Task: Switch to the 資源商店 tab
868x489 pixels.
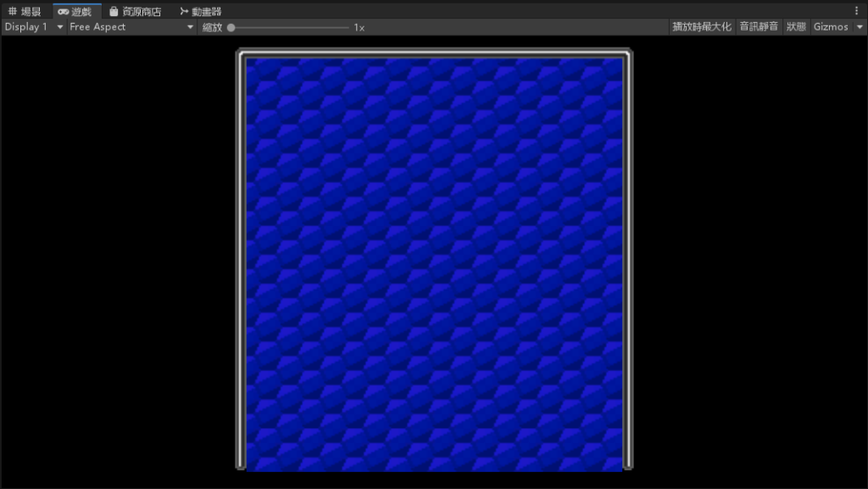Action: coord(141,12)
